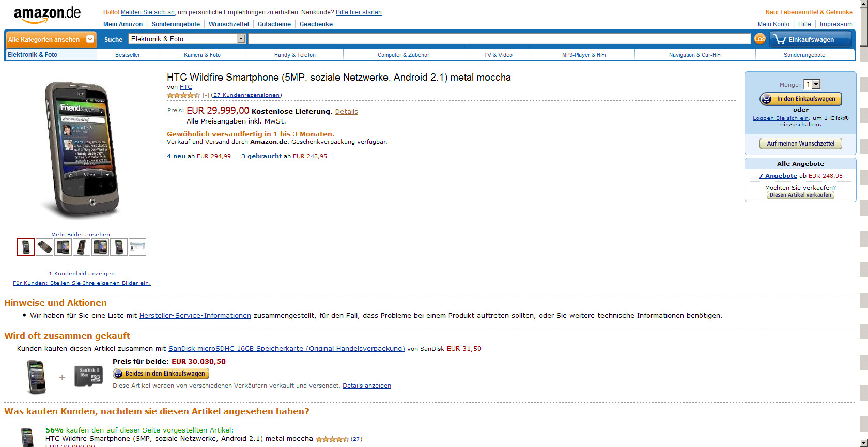868x447 pixels.
Task: Open Neu: Lebensmittel & Getränke link
Action: (x=809, y=12)
